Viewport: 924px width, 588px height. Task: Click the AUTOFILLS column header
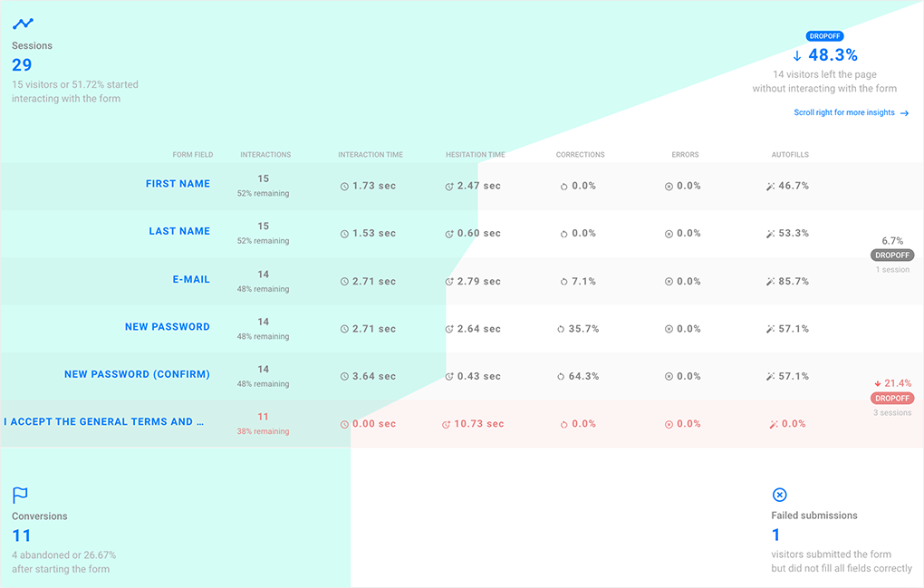[x=790, y=155]
